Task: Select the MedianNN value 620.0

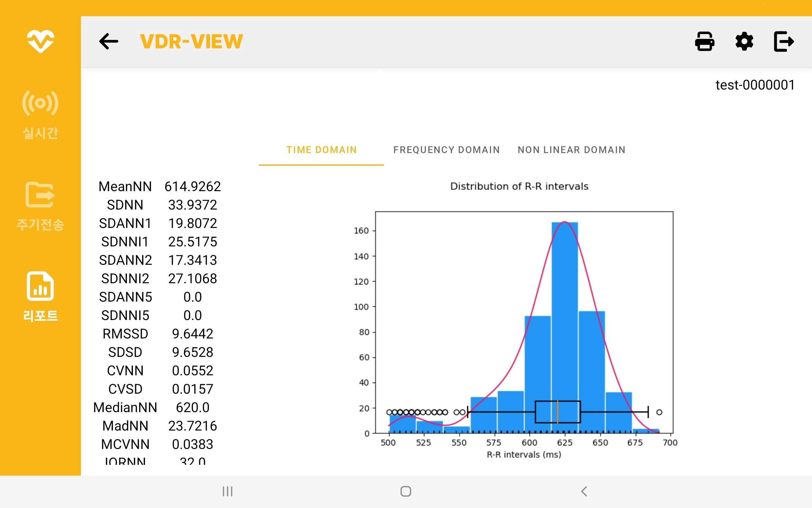Action: [193, 408]
